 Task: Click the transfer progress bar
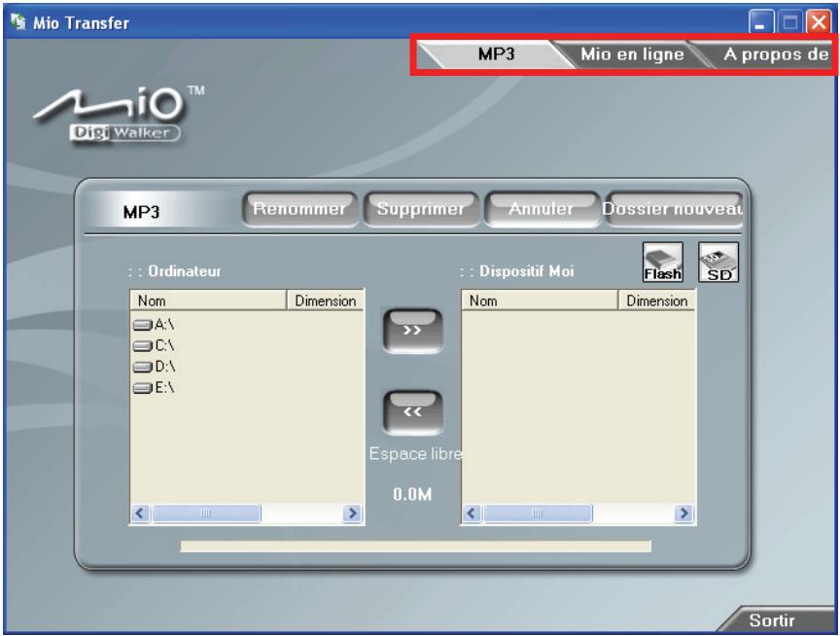(416, 547)
